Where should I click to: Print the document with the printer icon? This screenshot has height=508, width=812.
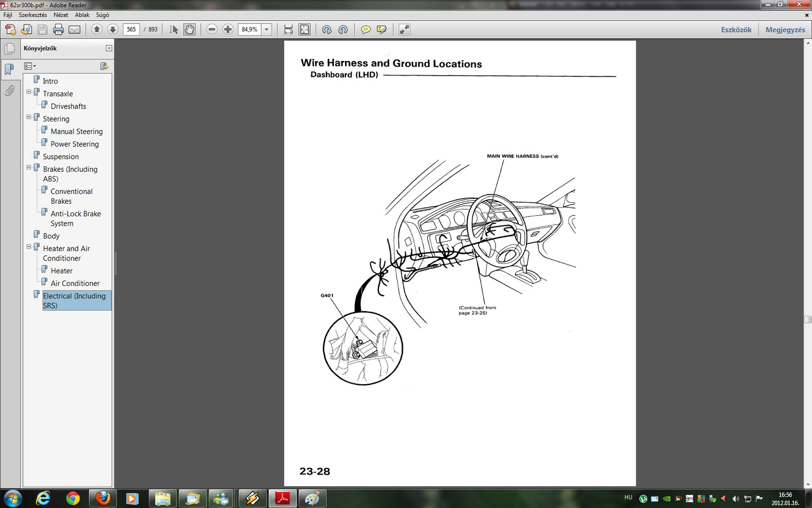pos(58,29)
